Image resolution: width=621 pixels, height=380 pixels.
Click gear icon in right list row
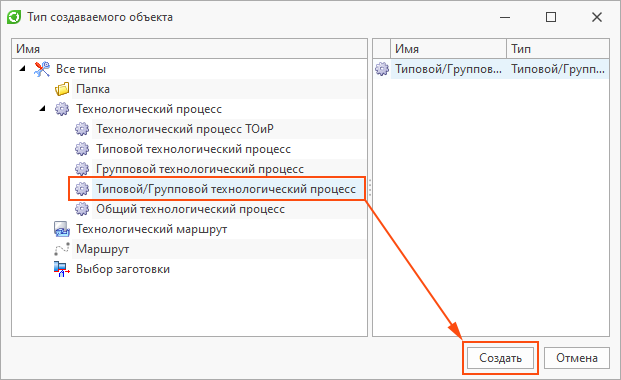(382, 69)
